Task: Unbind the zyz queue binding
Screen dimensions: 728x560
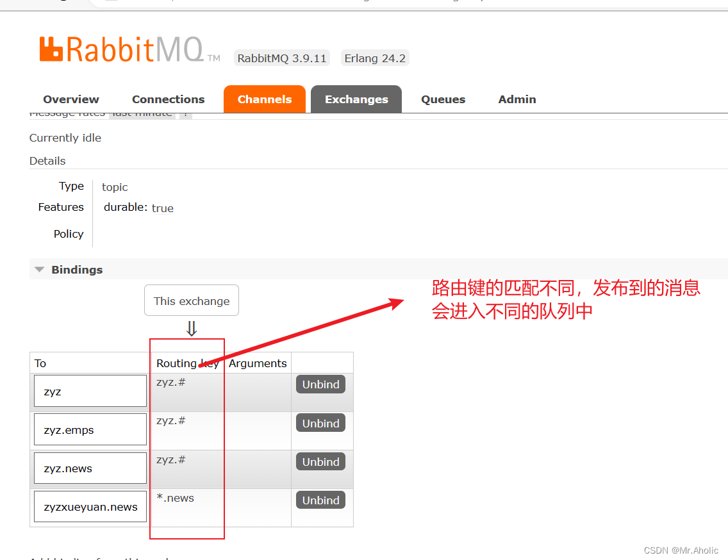Action: coord(320,384)
